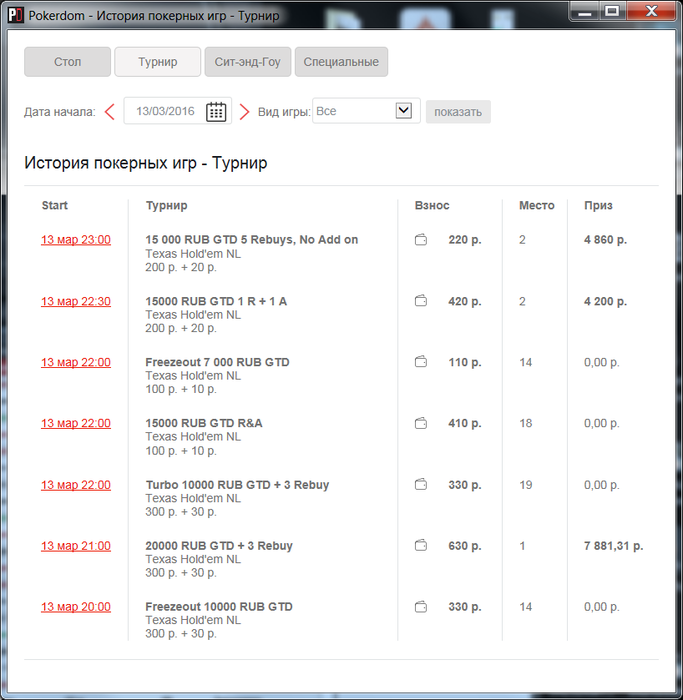Minimize the Pokerdom window
The width and height of the screenshot is (683, 700).
pos(584,12)
